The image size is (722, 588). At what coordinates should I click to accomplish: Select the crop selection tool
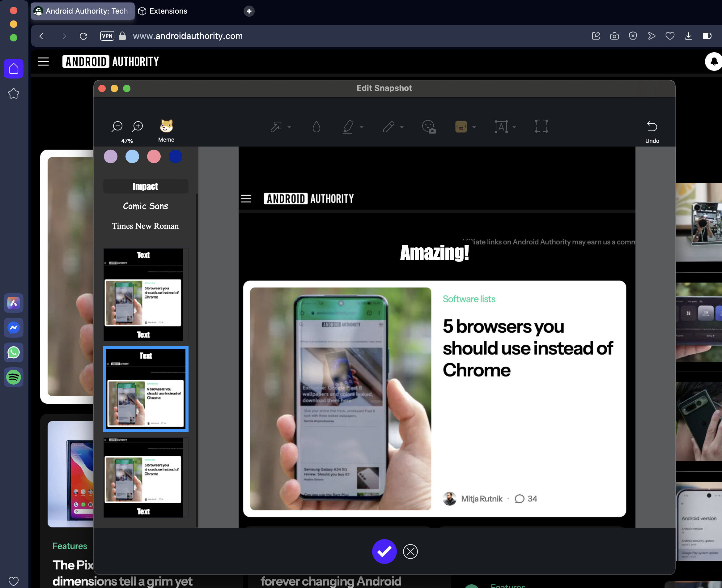tap(541, 126)
